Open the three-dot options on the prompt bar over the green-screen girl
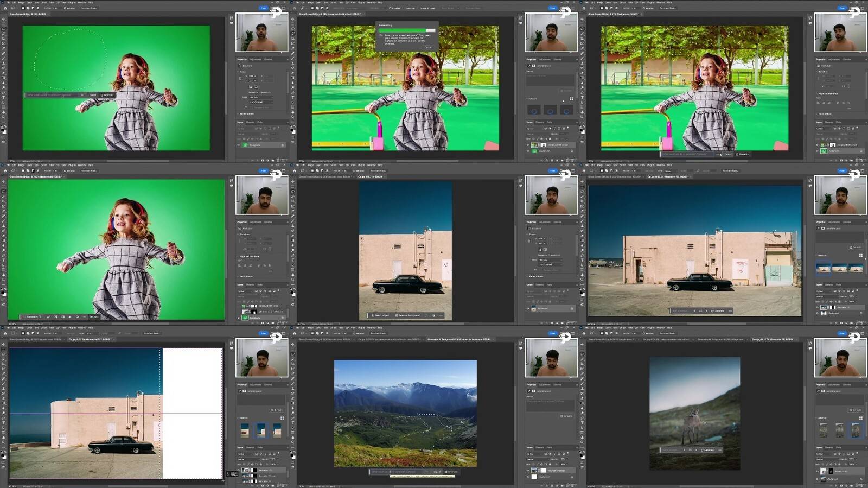This screenshot has height=488, width=868. pyautogui.click(x=82, y=95)
